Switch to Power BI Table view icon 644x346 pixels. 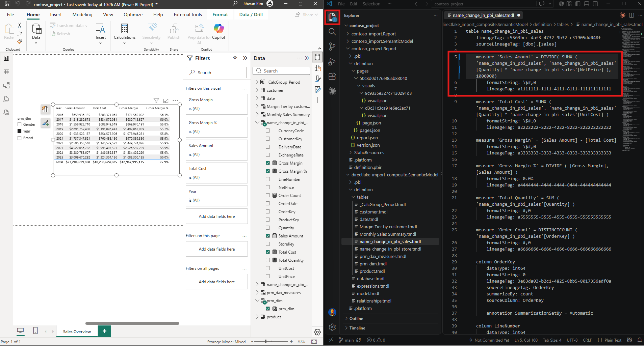6,72
